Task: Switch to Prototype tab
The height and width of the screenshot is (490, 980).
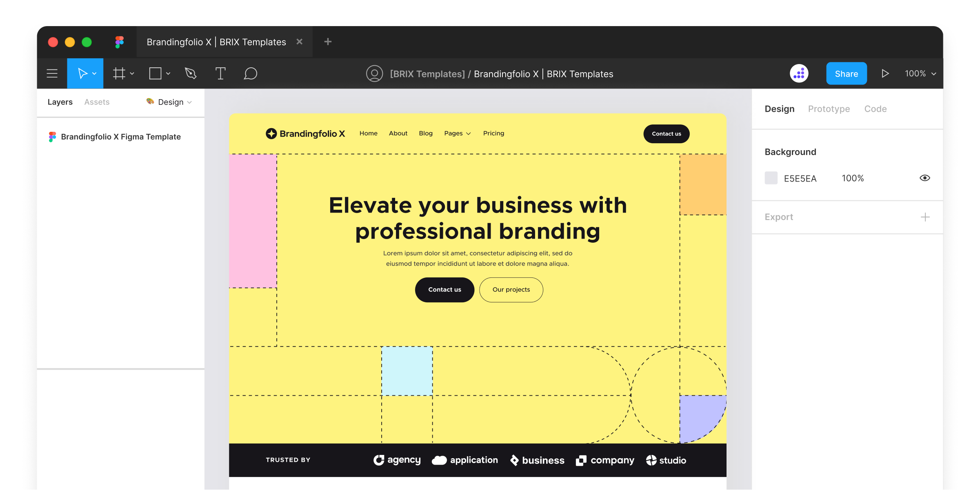Action: tap(829, 108)
